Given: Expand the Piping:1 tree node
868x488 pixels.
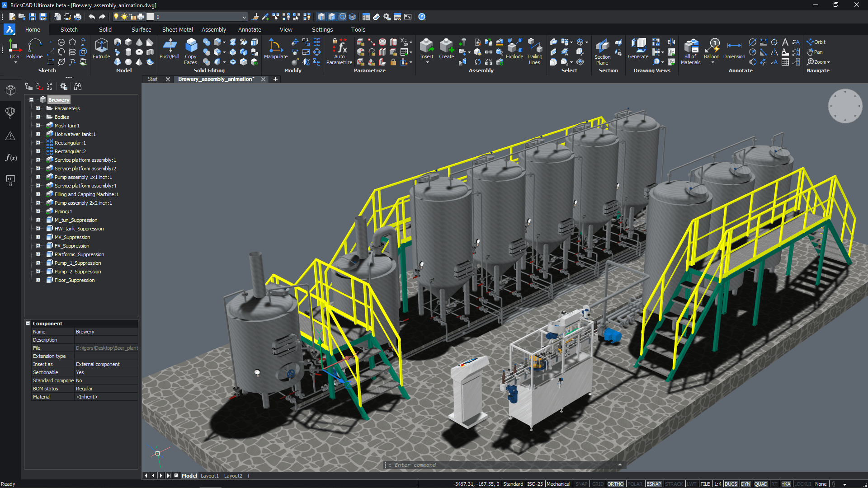Looking at the screenshot, I should (38, 211).
